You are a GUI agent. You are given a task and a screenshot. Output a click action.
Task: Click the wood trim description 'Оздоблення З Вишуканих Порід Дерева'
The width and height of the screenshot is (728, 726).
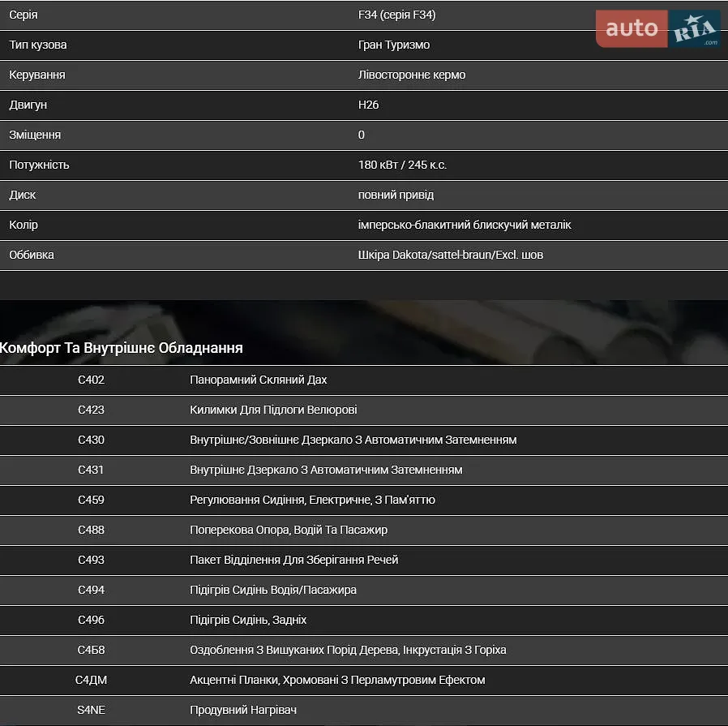[295, 650]
